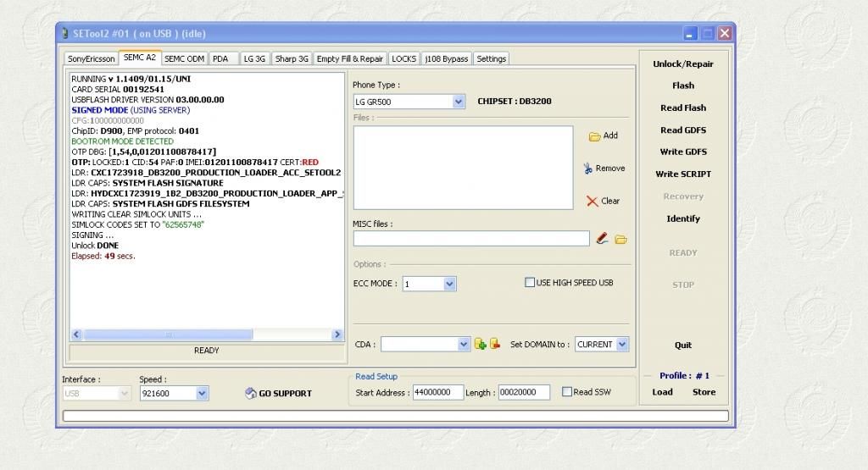This screenshot has width=868, height=470.
Task: Click the horizontal scrollbar thumb in log
Action: (169, 335)
